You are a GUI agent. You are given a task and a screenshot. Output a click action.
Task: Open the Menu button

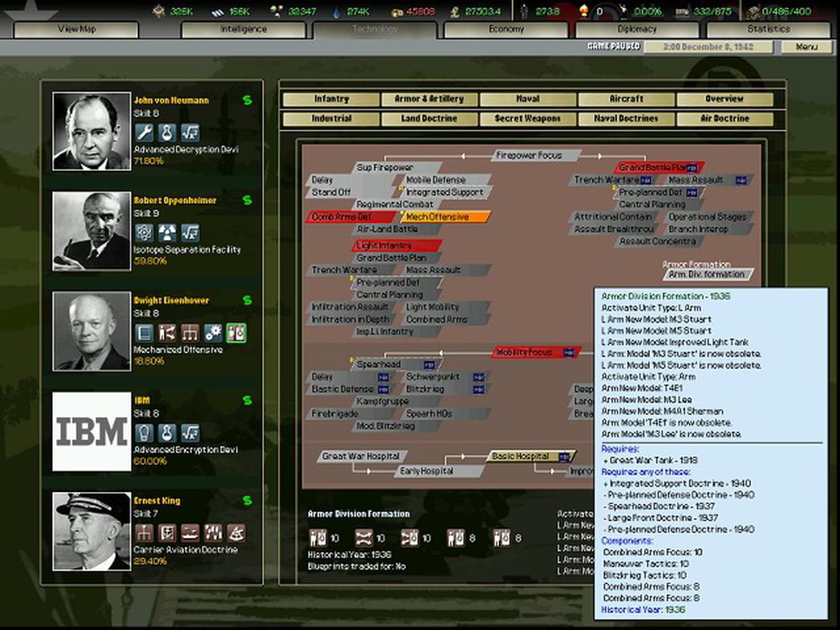tap(807, 47)
